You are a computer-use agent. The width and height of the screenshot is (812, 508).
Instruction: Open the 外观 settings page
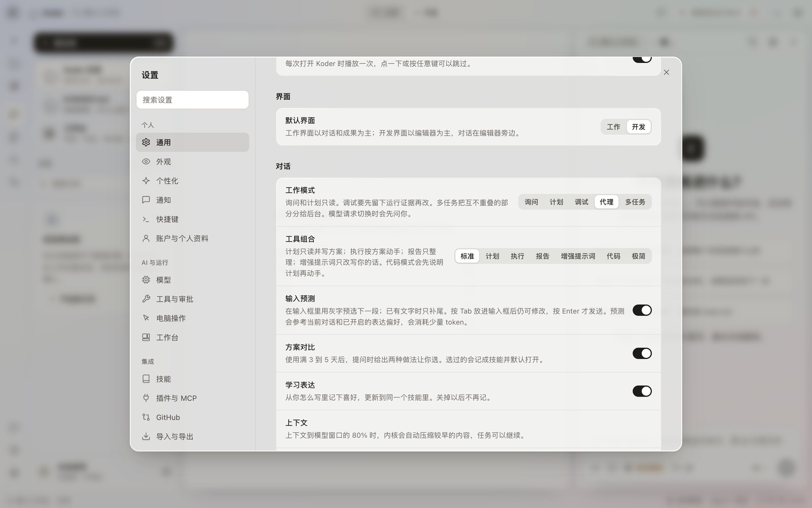[x=192, y=161]
